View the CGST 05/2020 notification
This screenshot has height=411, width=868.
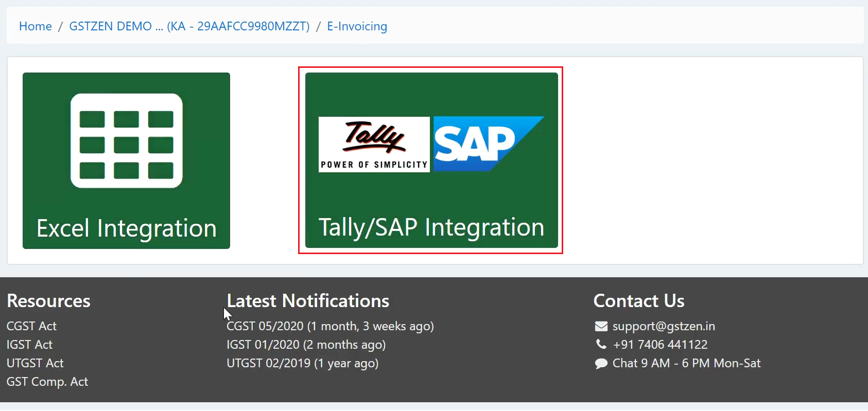coord(331,326)
